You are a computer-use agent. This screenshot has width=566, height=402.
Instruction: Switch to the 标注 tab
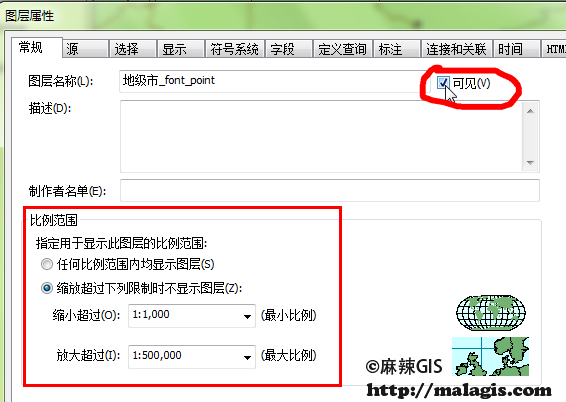coord(397,49)
